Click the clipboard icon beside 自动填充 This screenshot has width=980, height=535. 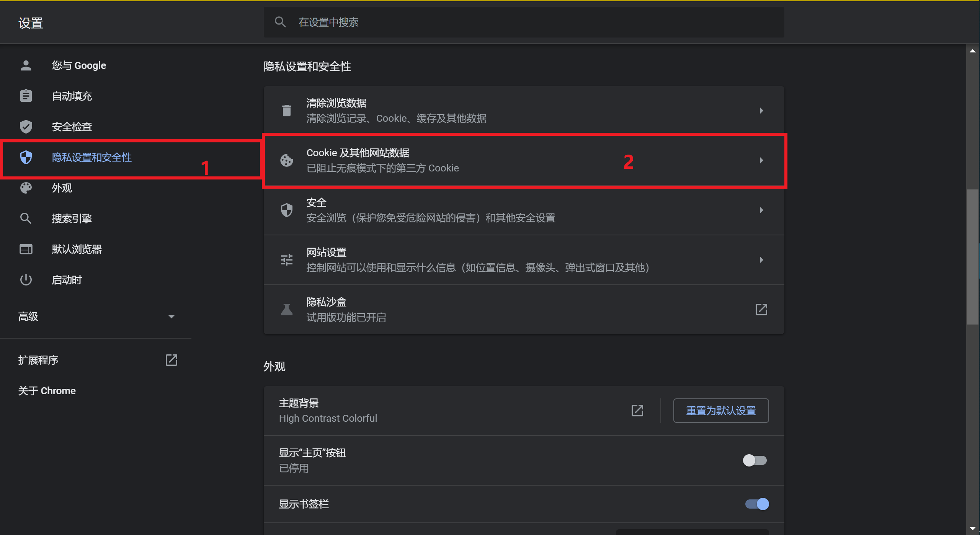(26, 96)
